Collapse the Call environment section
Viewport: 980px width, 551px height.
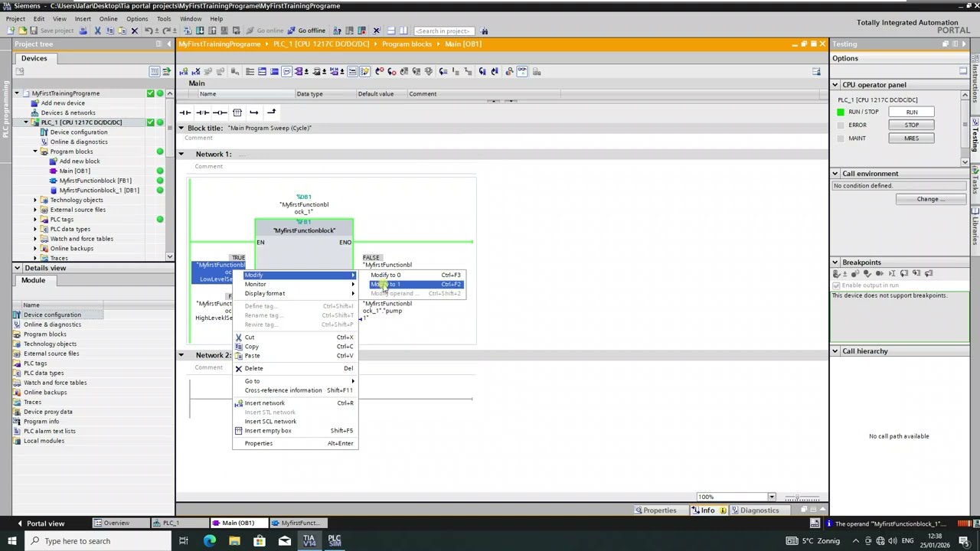tap(835, 174)
